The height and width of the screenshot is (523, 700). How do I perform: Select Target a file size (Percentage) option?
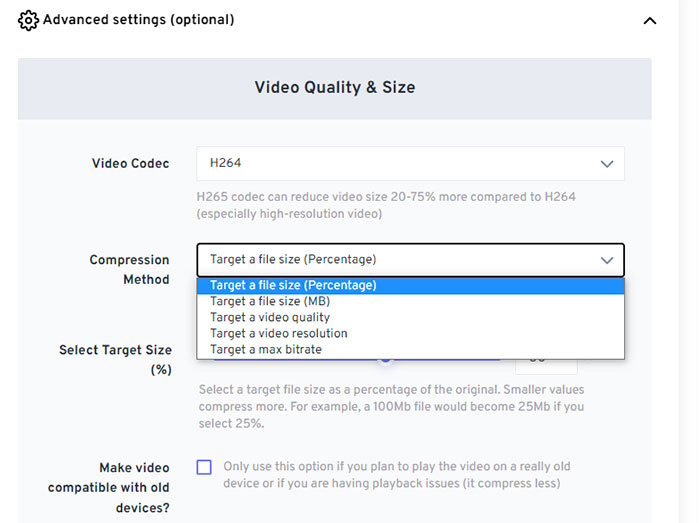(x=410, y=285)
